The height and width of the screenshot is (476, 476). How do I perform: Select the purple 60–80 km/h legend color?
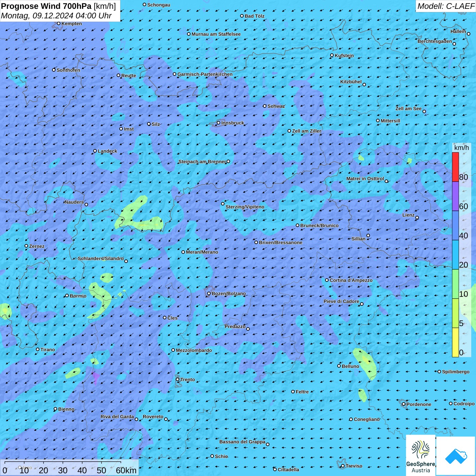pos(455,196)
